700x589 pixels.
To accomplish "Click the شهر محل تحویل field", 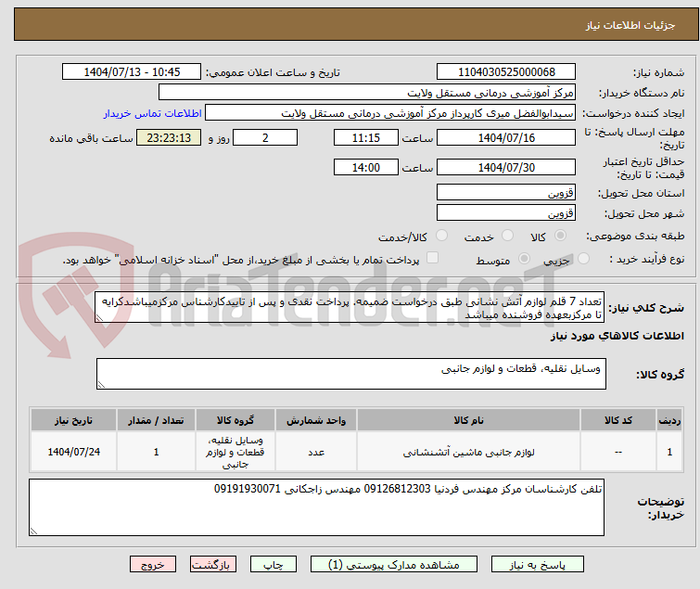I will point(506,212).
